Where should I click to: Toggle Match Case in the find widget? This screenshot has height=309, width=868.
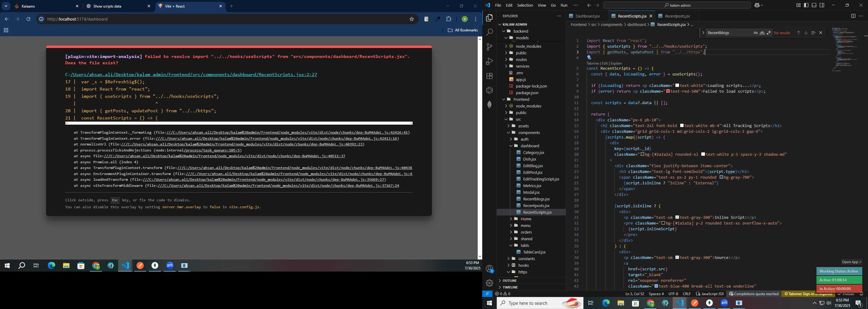756,33
